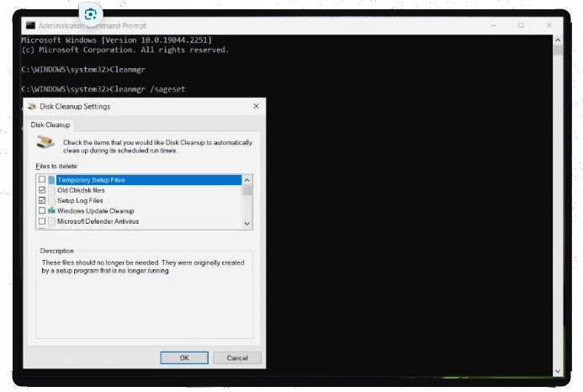Click the Cancel button in Disk Cleanup
583x392 pixels.
pos(237,358)
